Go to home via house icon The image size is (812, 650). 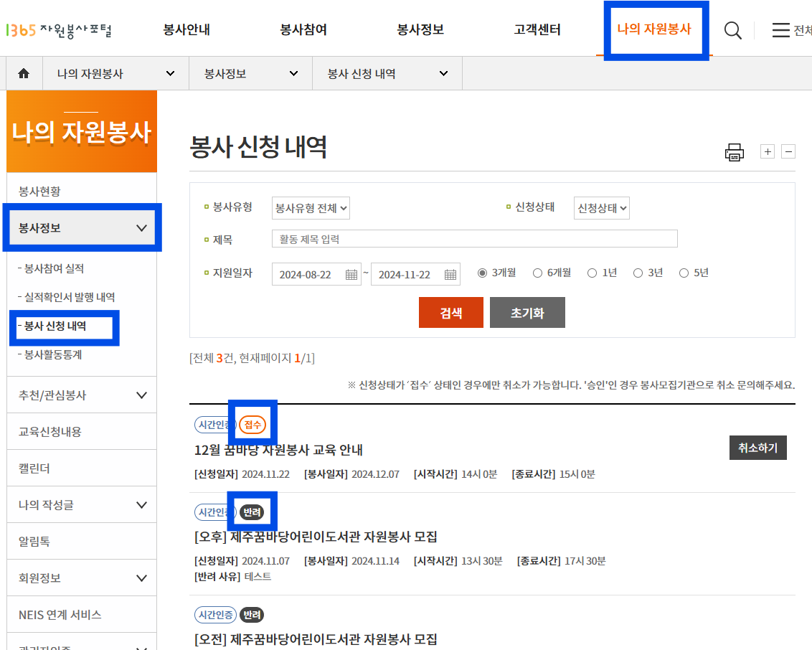pos(24,74)
